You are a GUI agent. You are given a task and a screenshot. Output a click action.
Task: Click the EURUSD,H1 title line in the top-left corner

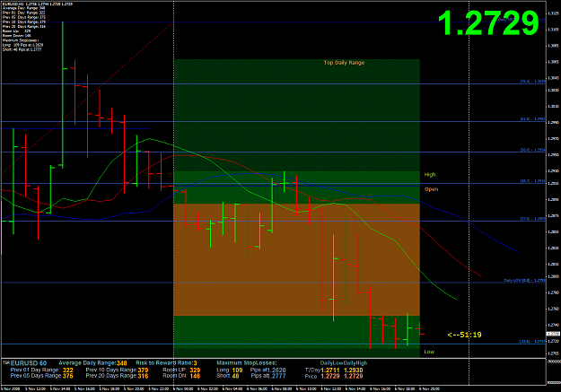[38, 4]
